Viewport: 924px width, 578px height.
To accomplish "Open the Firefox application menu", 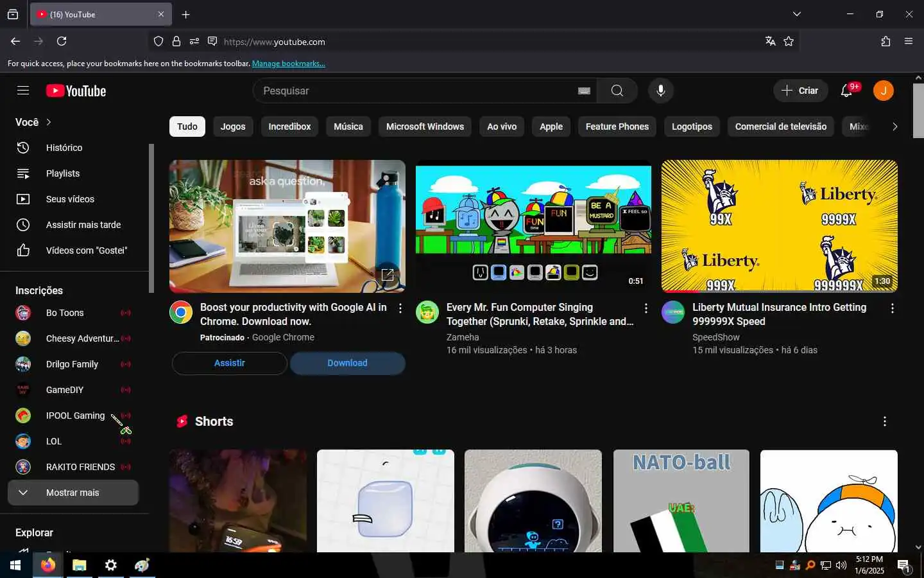I will pyautogui.click(x=909, y=41).
